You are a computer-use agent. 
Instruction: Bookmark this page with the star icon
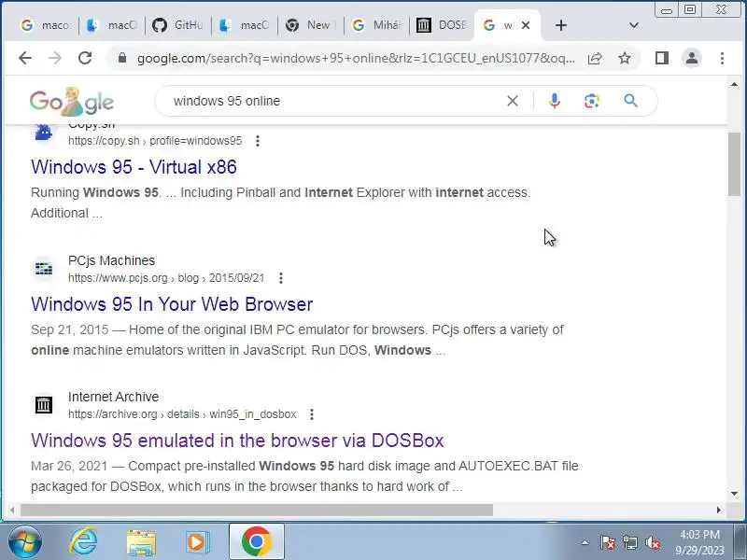(625, 58)
